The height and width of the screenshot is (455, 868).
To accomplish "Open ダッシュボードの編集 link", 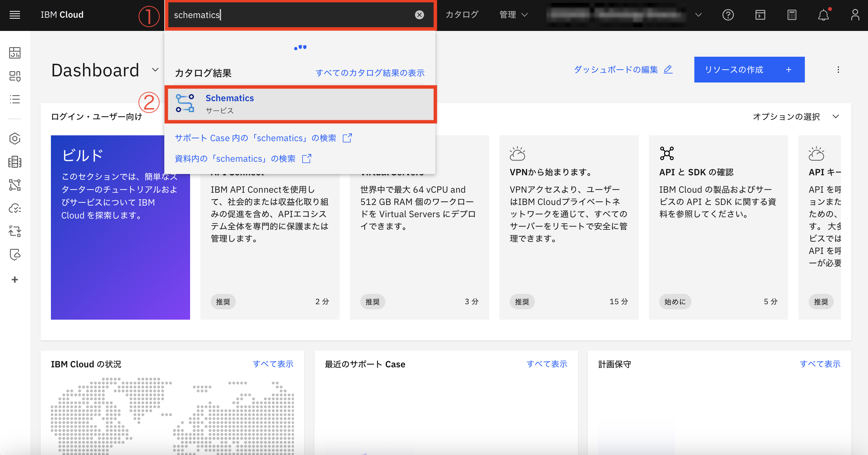I will [622, 70].
